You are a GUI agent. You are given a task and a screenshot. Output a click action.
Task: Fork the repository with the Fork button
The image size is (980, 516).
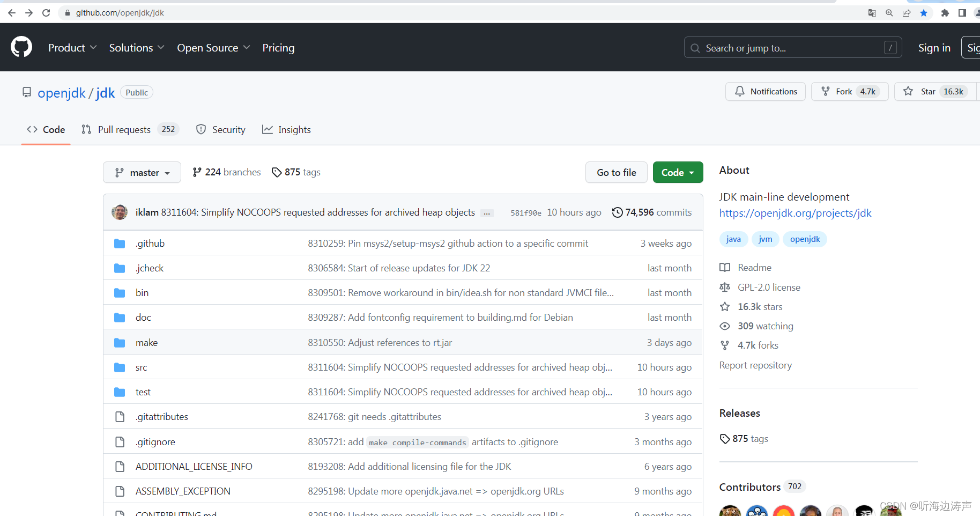(x=850, y=92)
